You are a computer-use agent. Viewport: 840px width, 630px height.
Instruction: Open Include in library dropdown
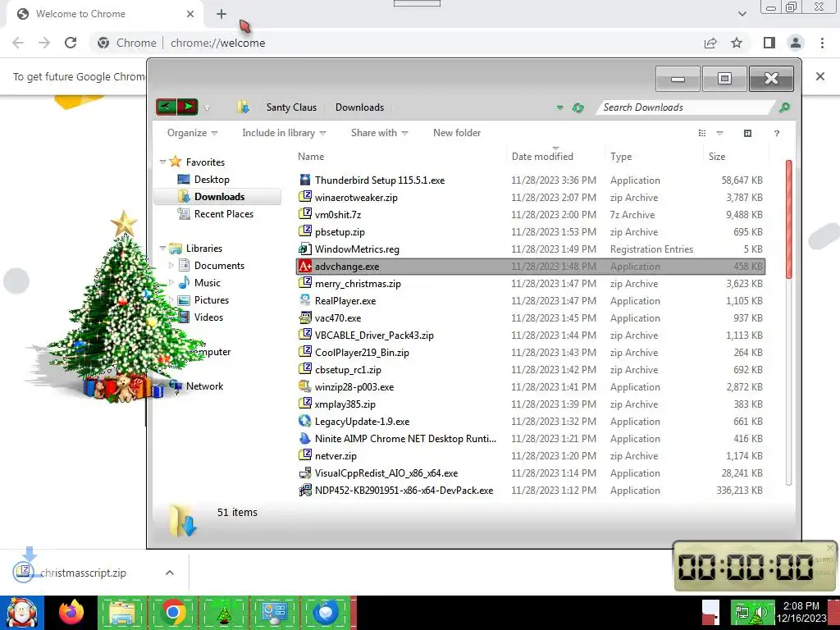(284, 133)
